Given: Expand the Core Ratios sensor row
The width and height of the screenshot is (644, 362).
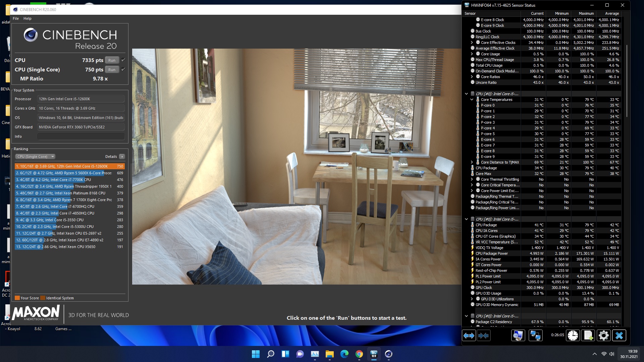Looking at the screenshot, I should click(472, 77).
